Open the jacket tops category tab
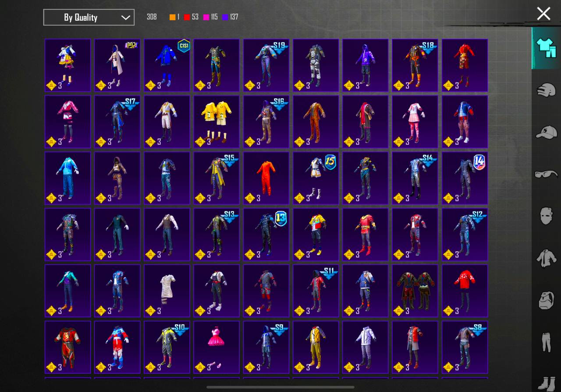561x392 pixels. click(x=546, y=258)
